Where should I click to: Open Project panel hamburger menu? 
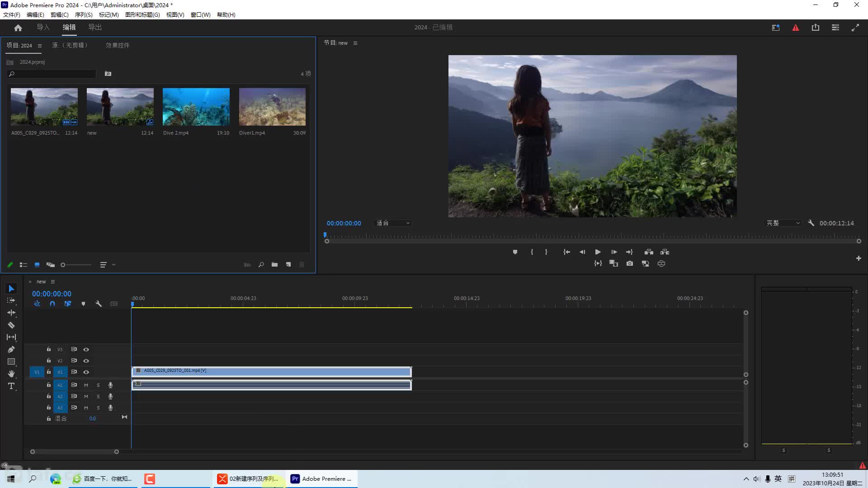[40, 46]
